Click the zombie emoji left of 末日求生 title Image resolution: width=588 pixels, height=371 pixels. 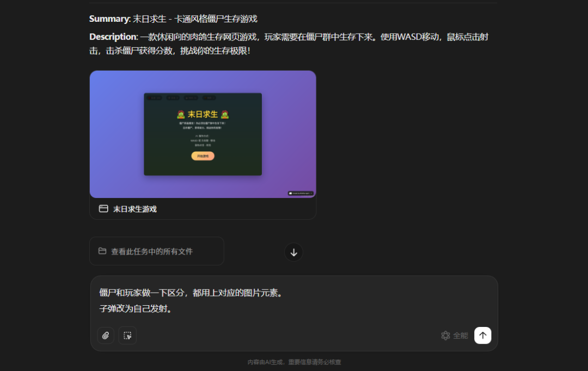click(x=181, y=114)
